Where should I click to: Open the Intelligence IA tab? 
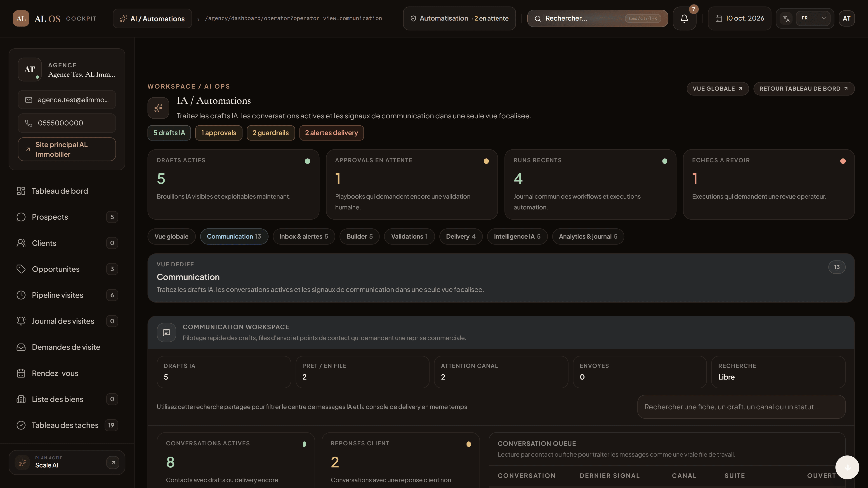(517, 236)
